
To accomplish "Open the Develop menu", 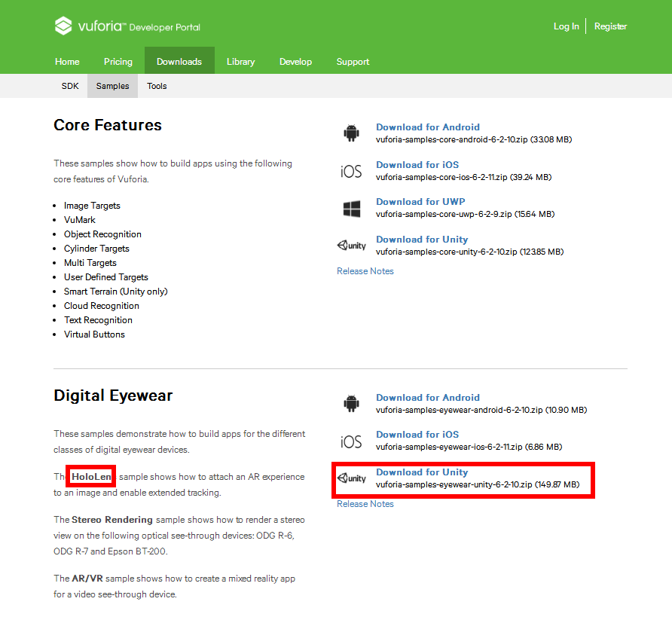I will click(296, 62).
